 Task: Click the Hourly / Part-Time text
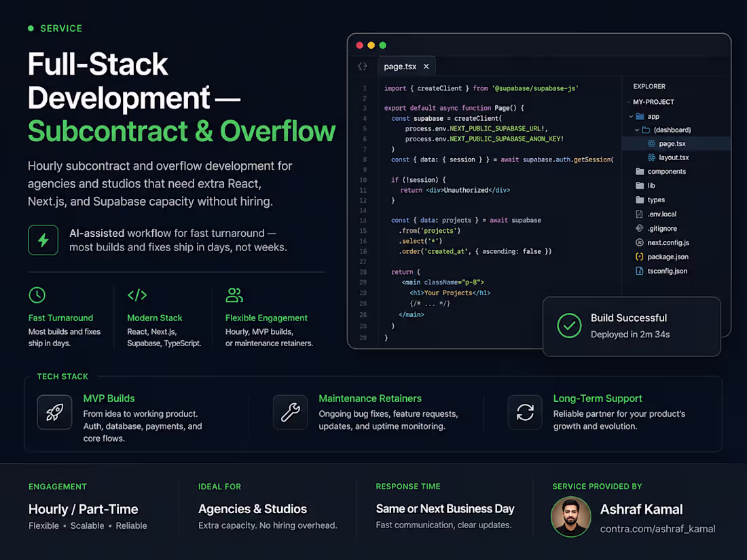tap(84, 510)
